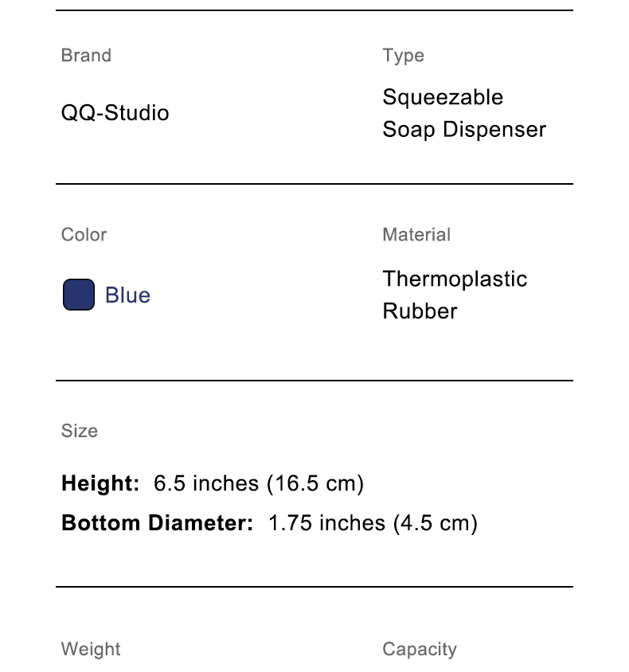Click the blue color swatch
Screen dimensions: 629x672
pos(78,295)
